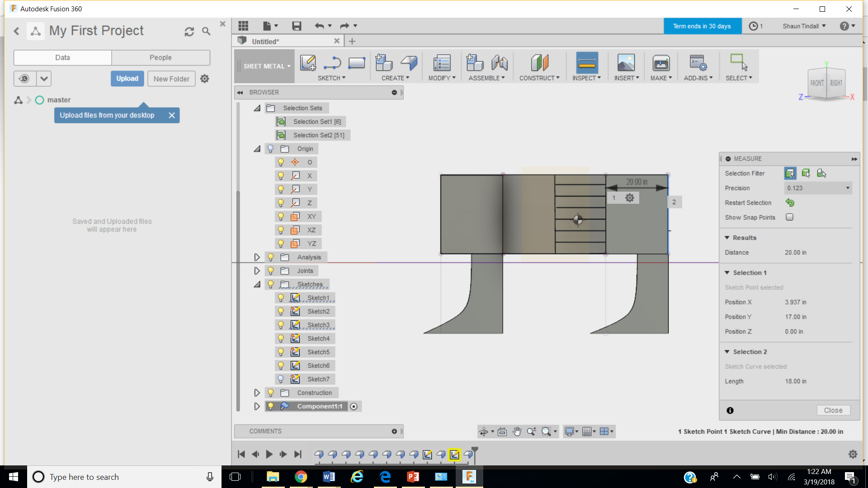868x488 pixels.
Task: Expand the Construction folder
Action: [x=257, y=393]
